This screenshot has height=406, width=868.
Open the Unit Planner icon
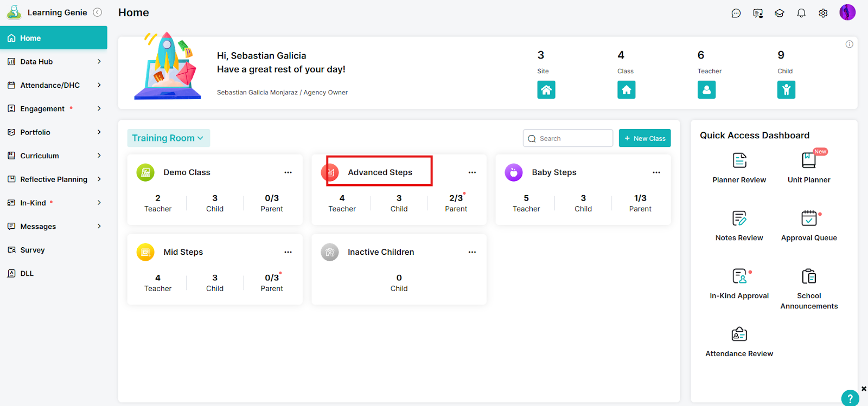tap(808, 161)
